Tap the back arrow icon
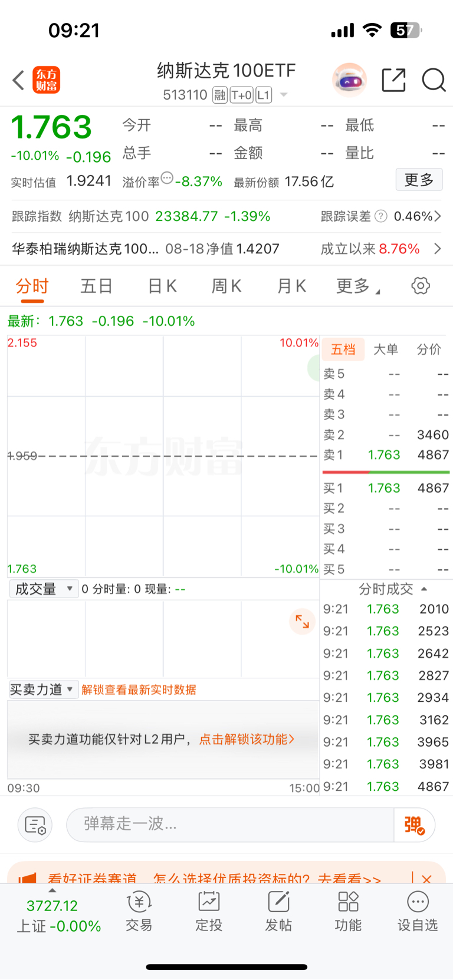 18,80
